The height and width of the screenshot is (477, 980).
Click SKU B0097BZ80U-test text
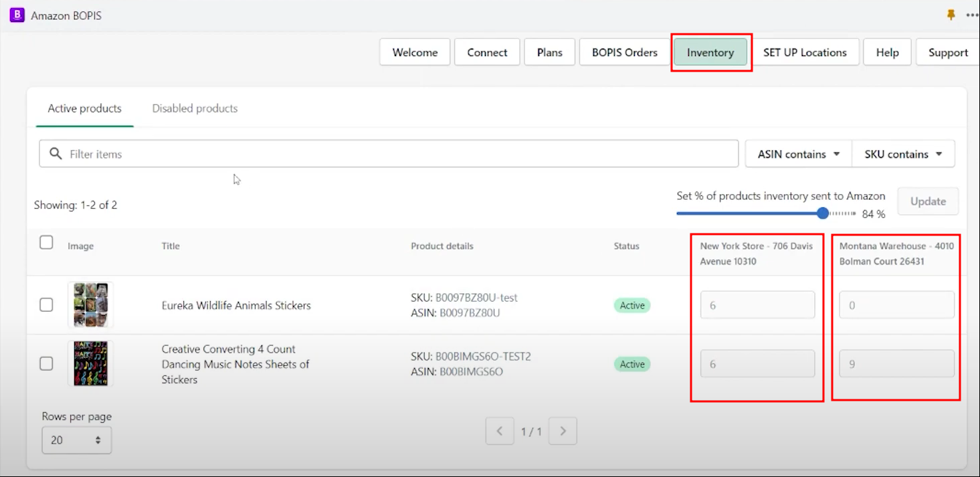pos(464,298)
